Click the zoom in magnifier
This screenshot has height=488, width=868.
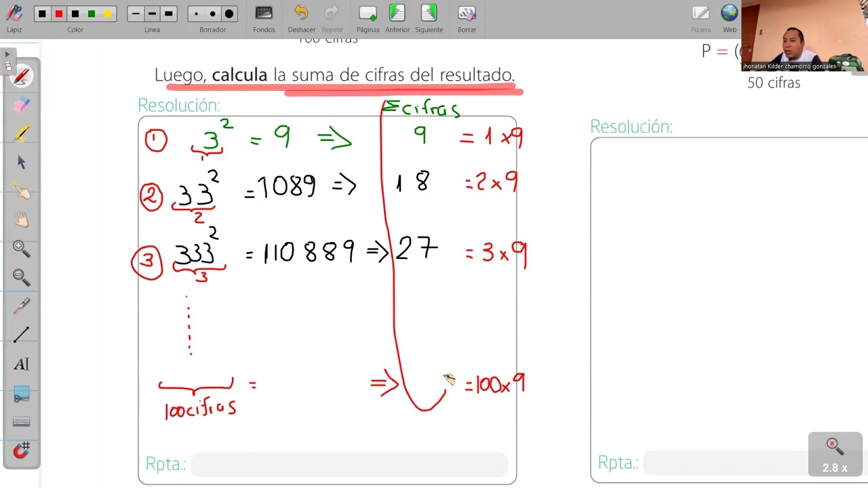[22, 249]
